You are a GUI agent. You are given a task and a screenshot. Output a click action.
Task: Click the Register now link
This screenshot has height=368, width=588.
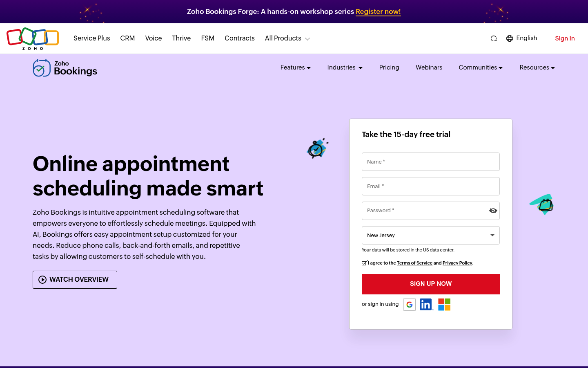point(378,11)
